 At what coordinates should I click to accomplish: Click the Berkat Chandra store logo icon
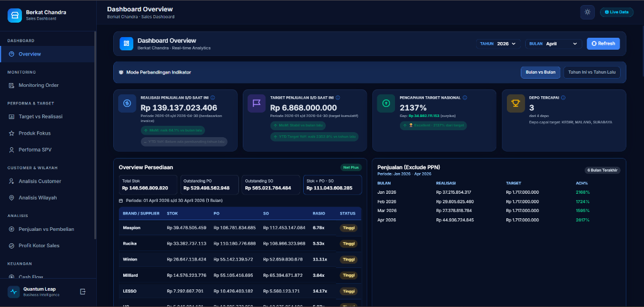click(x=14, y=15)
